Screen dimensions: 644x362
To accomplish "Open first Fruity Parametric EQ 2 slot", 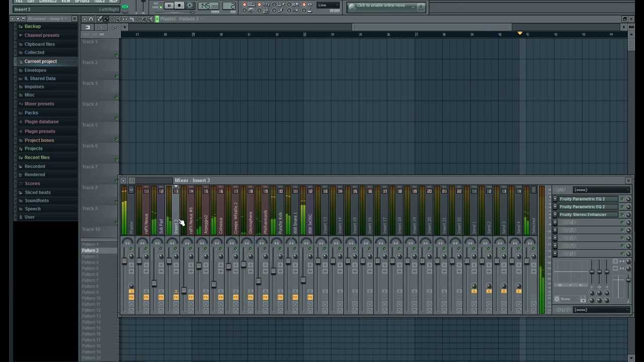I will tap(588, 199).
